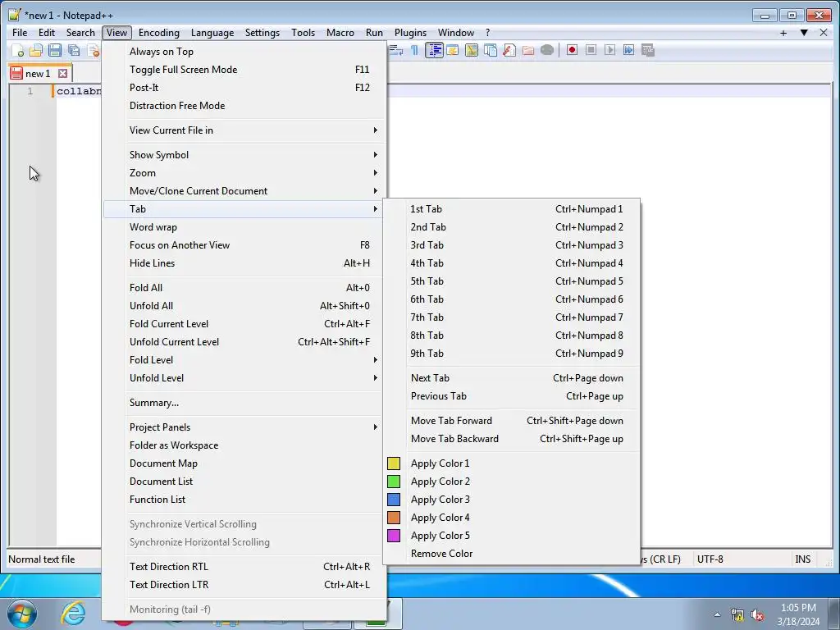Expand the Unfold Level submenu
This screenshot has width=840, height=630.
[244, 378]
